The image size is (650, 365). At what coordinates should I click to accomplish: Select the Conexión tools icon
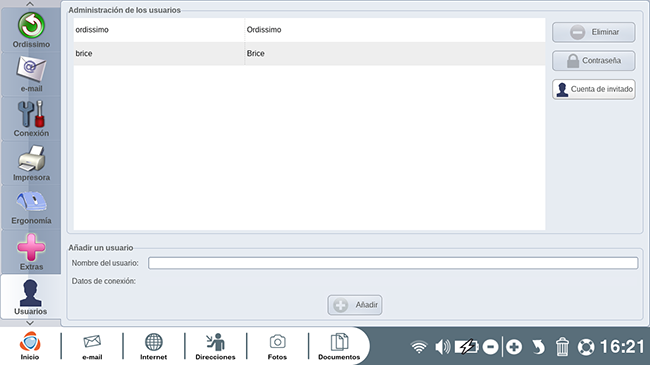[x=31, y=119]
